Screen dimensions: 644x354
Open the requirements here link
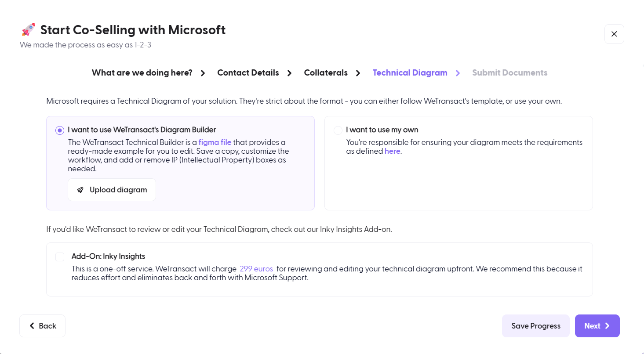tap(392, 151)
